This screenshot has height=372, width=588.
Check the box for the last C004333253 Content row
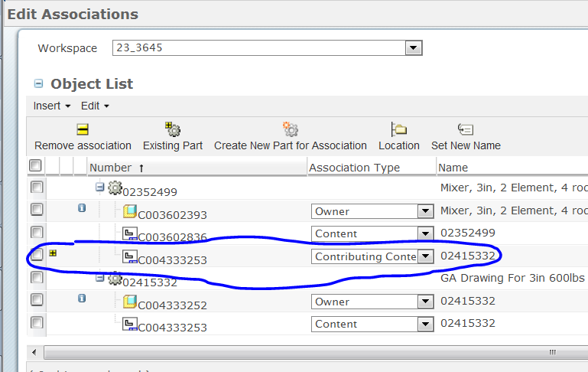37,322
